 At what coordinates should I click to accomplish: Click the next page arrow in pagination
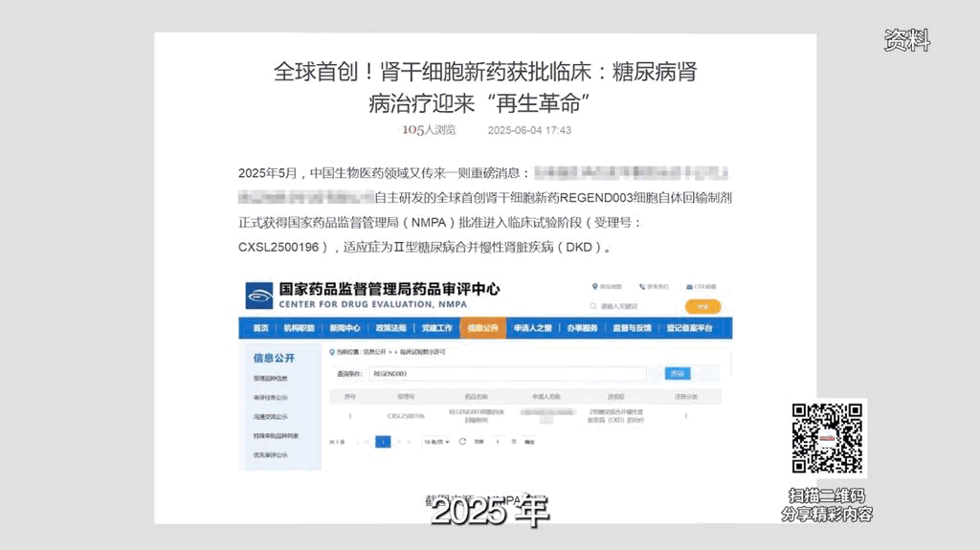[x=399, y=442]
